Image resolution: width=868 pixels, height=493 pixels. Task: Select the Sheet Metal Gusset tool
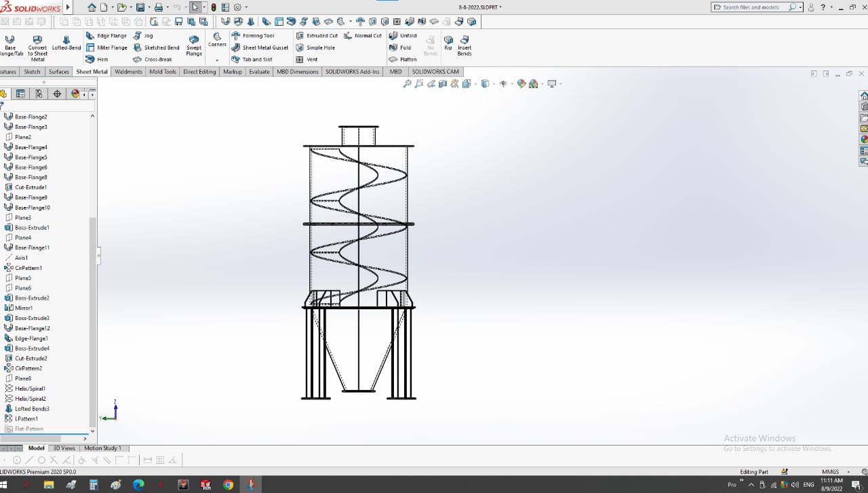click(260, 48)
